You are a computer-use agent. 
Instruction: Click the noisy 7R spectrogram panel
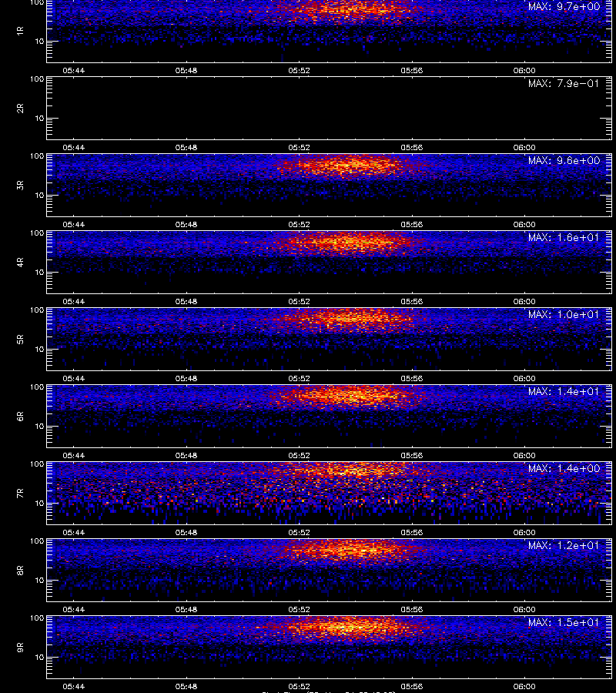(x=329, y=494)
